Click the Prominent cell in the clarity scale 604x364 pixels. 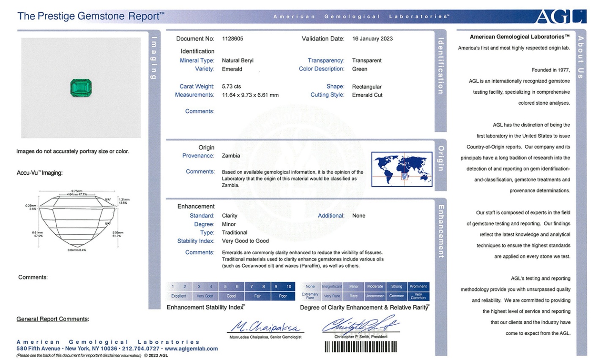(x=418, y=286)
